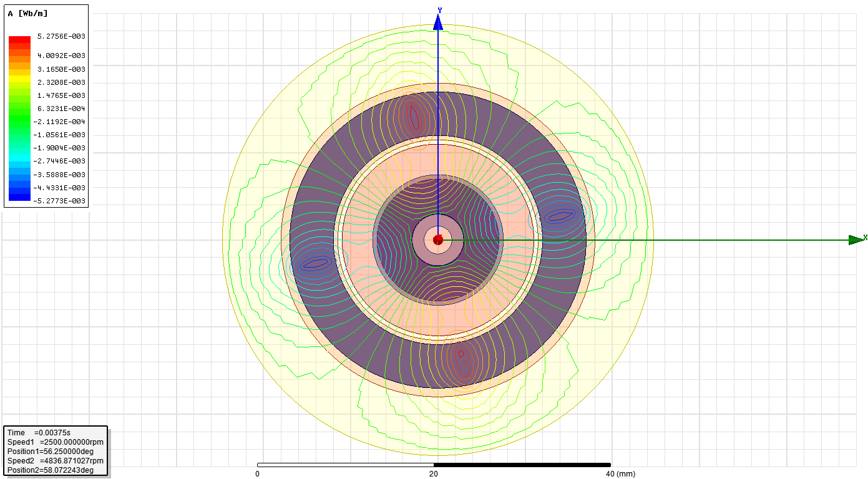Click the Y axis label
Viewport: 868px width, 479px height.
(x=440, y=10)
